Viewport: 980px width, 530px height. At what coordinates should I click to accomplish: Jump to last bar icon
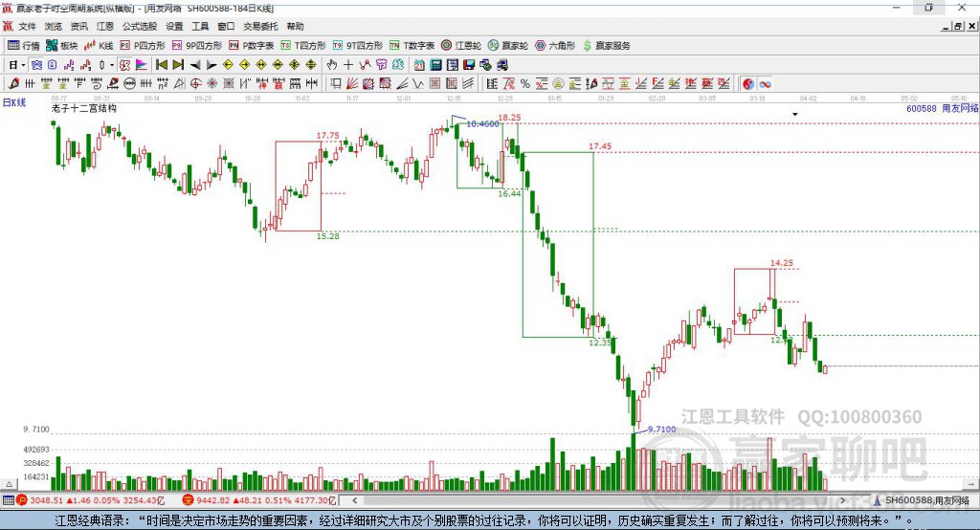point(178,65)
